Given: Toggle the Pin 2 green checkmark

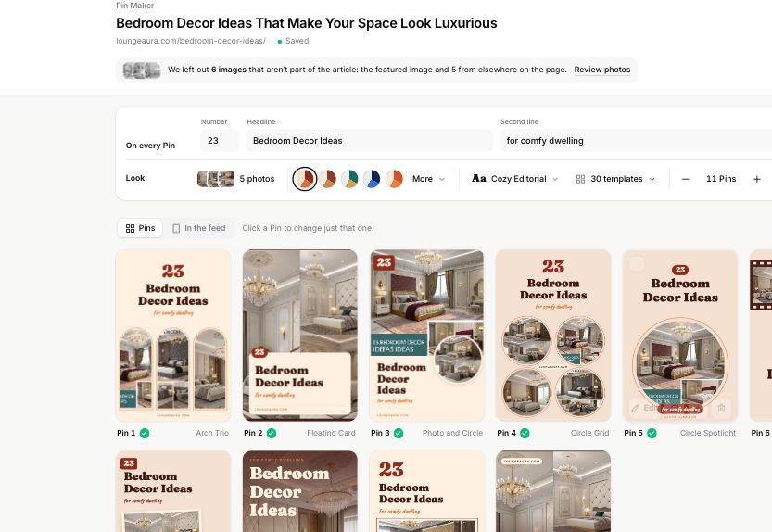Looking at the screenshot, I should (x=272, y=433).
